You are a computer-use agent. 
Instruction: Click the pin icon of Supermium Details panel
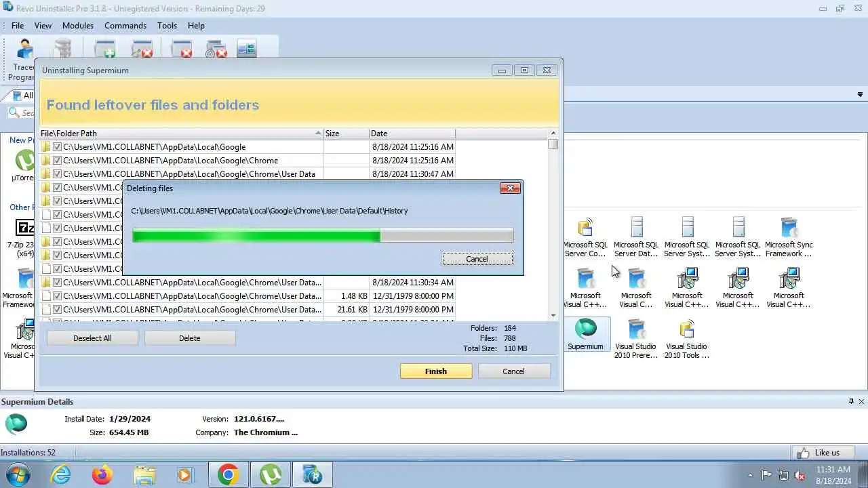pyautogui.click(x=851, y=401)
